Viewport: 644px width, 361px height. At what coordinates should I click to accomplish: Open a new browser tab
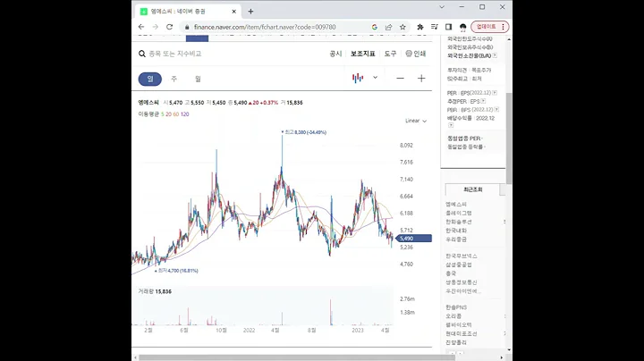click(x=250, y=12)
